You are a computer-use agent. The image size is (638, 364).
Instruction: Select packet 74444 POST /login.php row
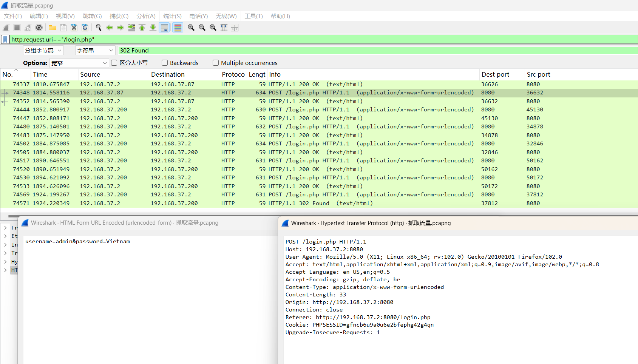click(x=319, y=110)
